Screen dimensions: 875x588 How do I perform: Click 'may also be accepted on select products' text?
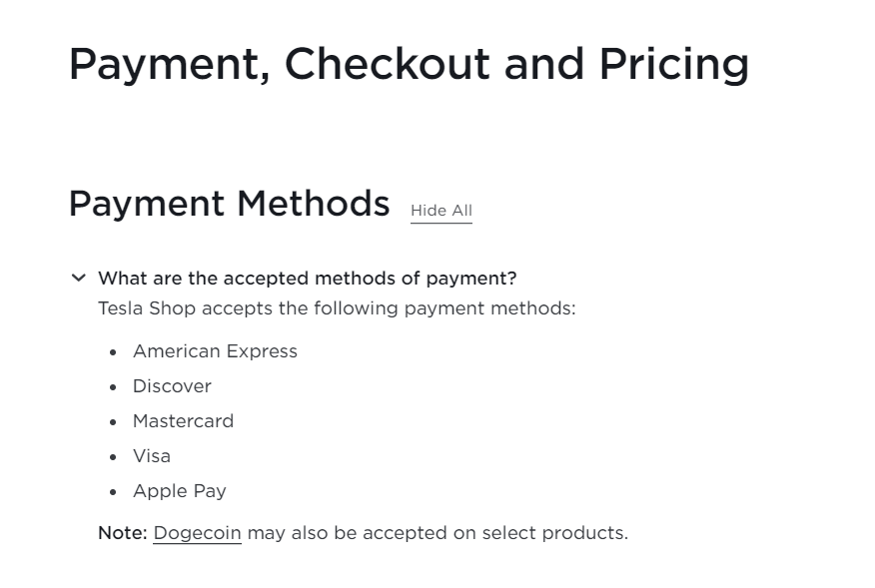(x=437, y=533)
